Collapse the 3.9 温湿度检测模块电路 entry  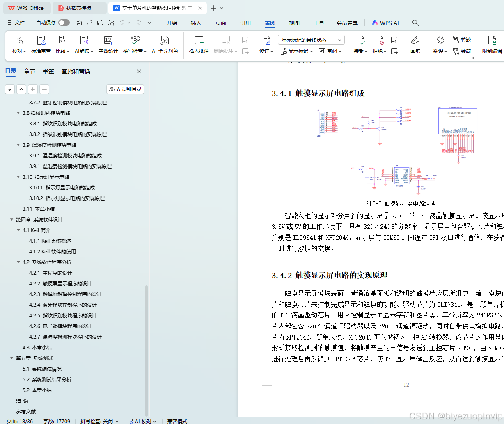pos(18,145)
